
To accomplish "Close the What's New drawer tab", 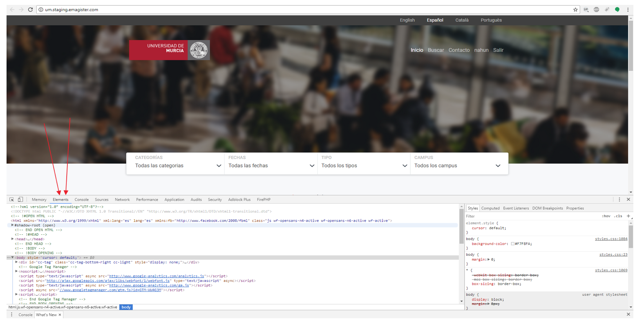I will tap(60, 315).
